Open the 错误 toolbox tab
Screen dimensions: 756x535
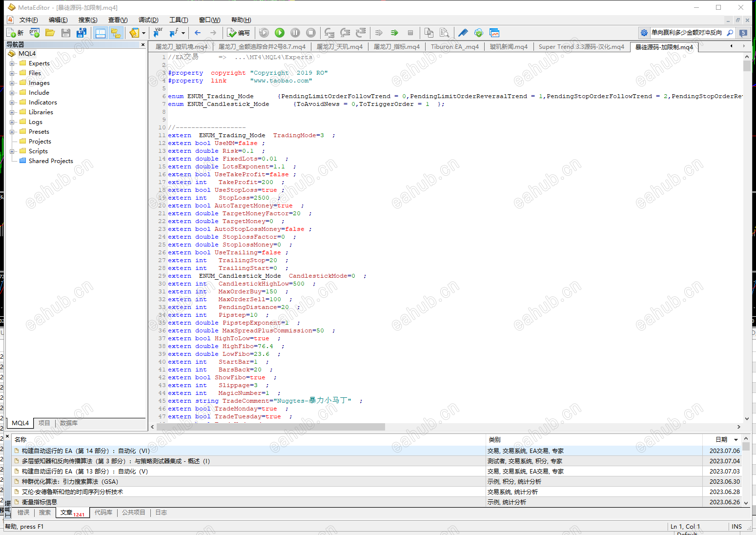pyautogui.click(x=23, y=513)
